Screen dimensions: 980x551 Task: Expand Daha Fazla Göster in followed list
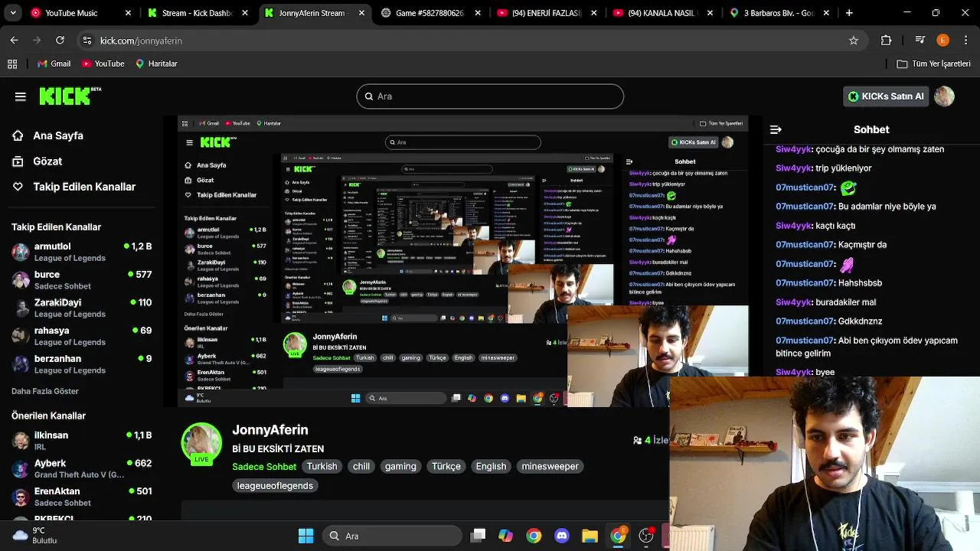click(x=45, y=391)
